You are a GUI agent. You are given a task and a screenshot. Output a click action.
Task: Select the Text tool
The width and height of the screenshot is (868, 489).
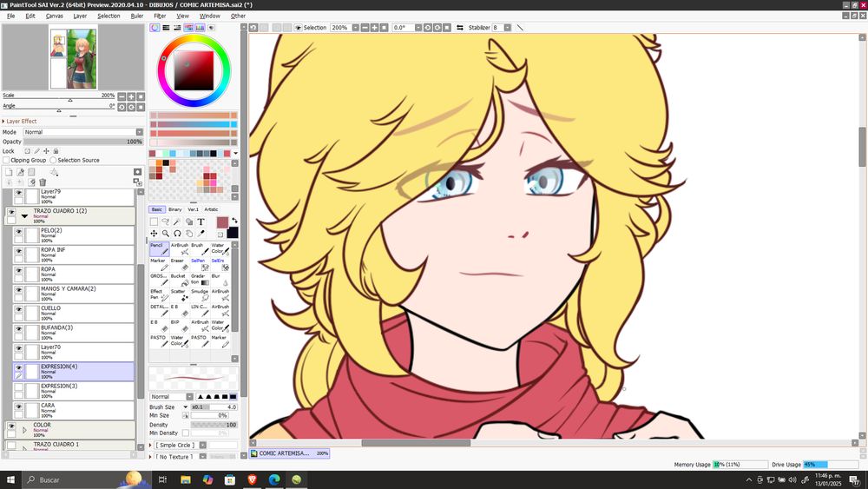(201, 221)
